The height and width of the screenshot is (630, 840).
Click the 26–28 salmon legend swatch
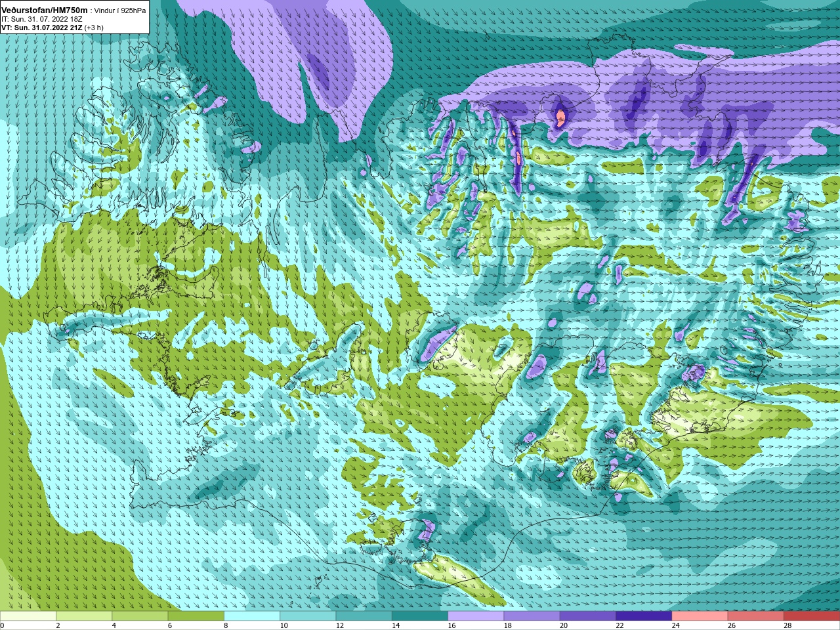(756, 616)
